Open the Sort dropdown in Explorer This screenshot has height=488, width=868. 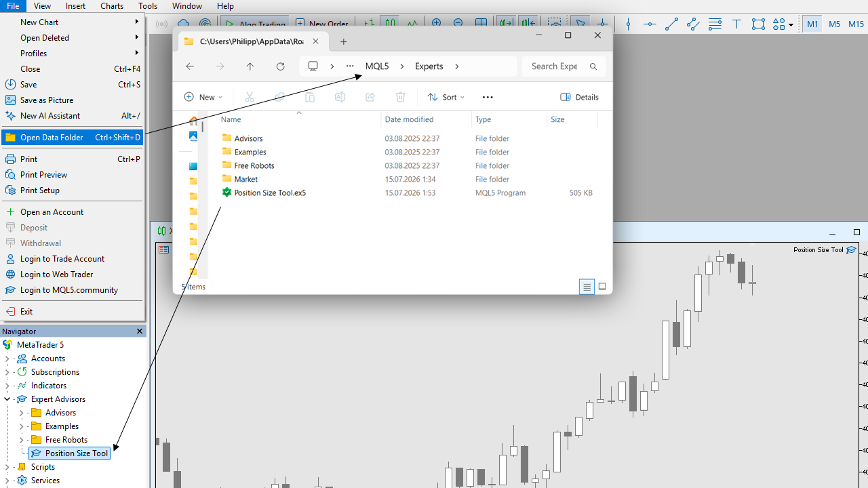[x=446, y=97]
